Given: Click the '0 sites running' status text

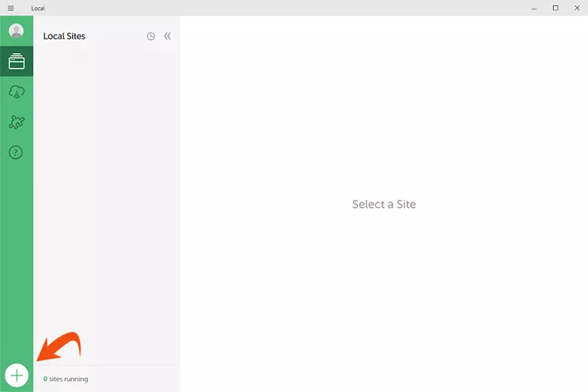Looking at the screenshot, I should click(66, 379).
